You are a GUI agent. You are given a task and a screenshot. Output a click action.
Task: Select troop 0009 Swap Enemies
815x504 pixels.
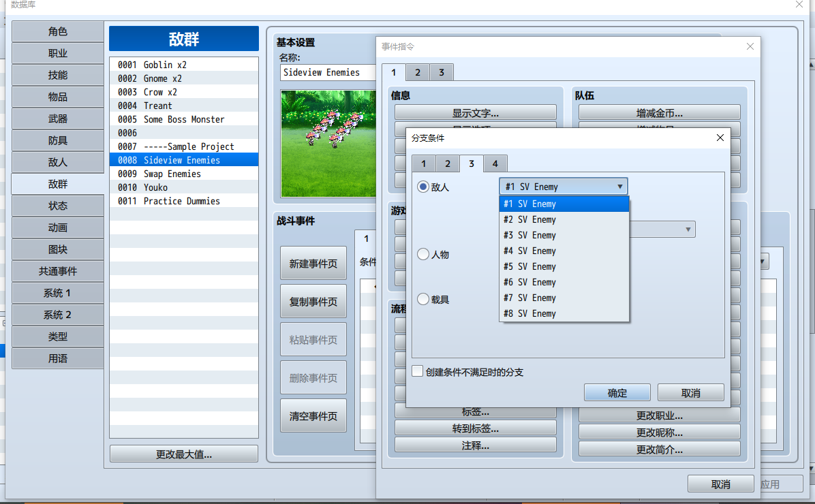[x=184, y=174]
